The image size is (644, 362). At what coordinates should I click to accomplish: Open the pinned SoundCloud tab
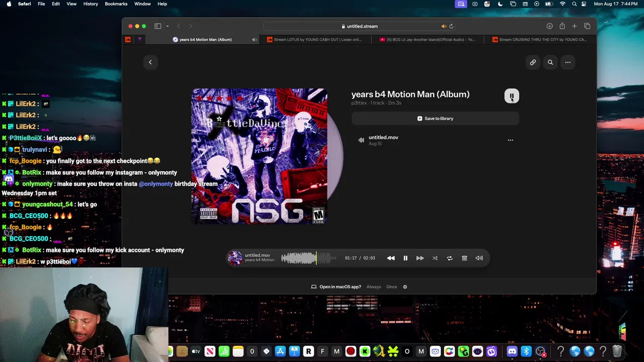128,40
